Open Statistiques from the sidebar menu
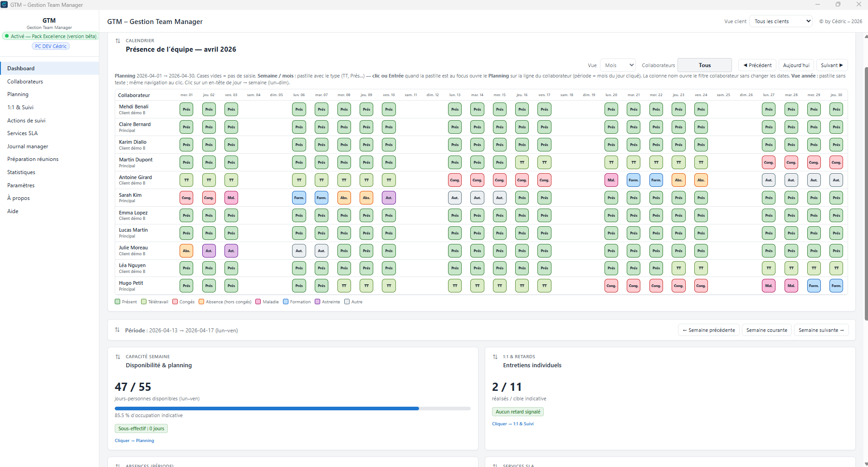Screen dimensions: 868x467 [x=21, y=172]
